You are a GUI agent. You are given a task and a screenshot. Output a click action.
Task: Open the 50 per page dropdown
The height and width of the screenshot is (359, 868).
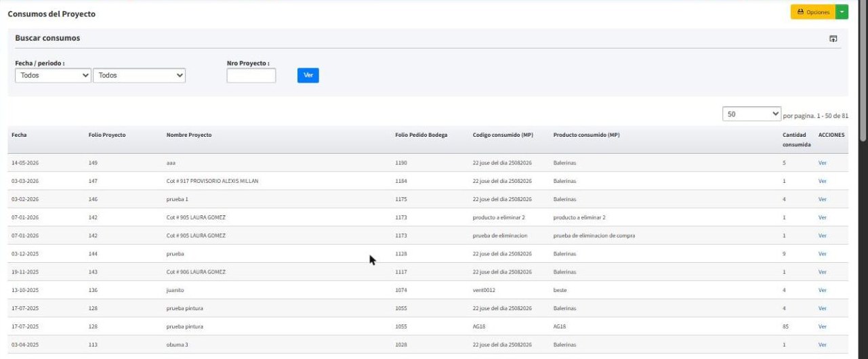tap(751, 114)
